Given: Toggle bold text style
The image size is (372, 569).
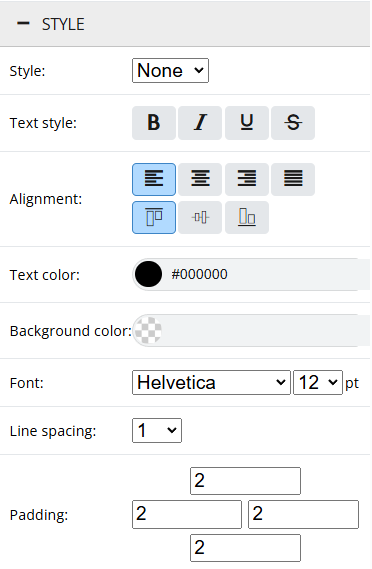Looking at the screenshot, I should tap(154, 123).
